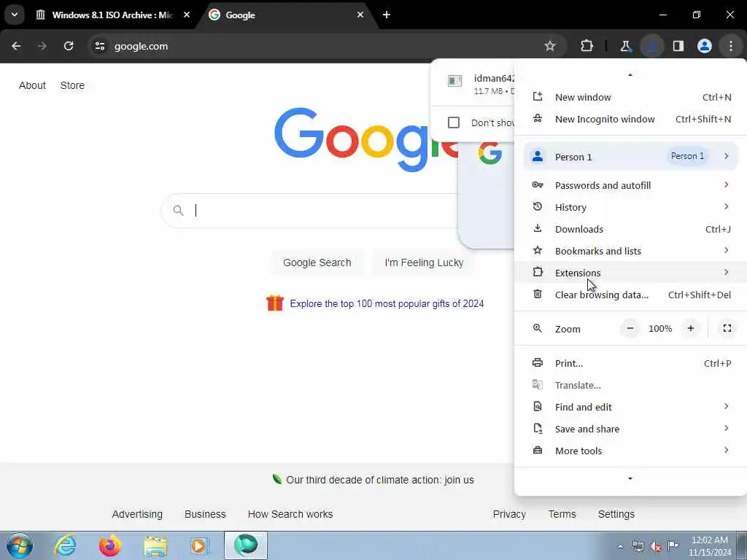Image resolution: width=747 pixels, height=560 pixels.
Task: Open site information icon beside google.com
Action: pos(99,46)
